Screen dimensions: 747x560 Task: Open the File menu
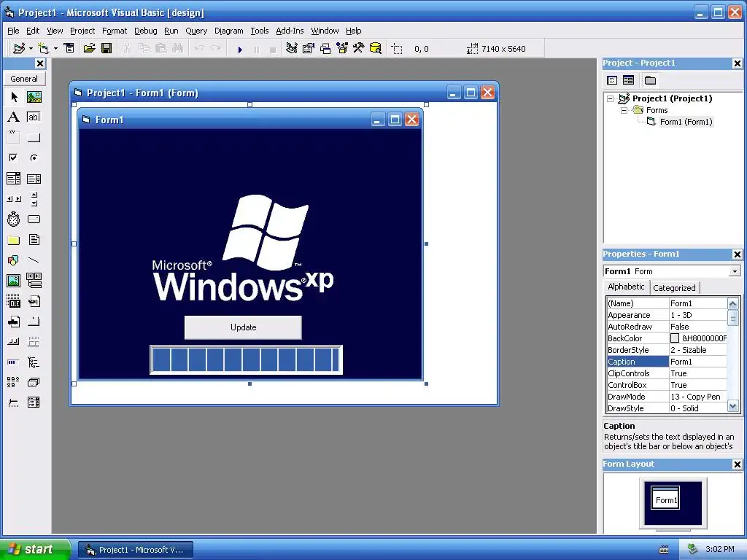(13, 31)
